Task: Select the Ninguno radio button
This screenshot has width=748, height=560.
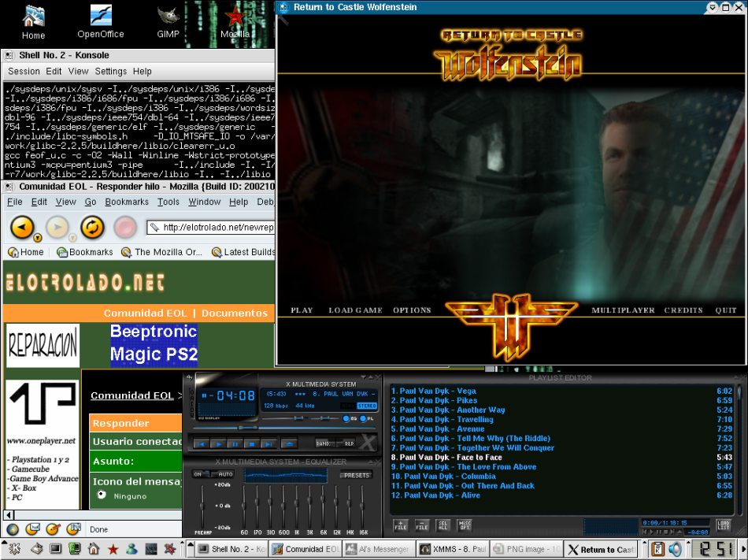Action: pos(102,495)
